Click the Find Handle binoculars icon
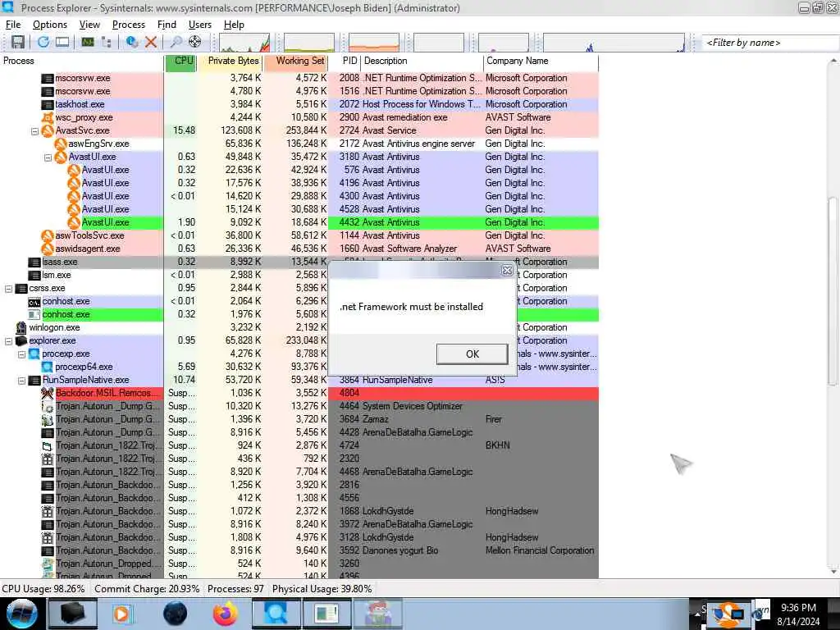The height and width of the screenshot is (630, 840). tap(176, 42)
